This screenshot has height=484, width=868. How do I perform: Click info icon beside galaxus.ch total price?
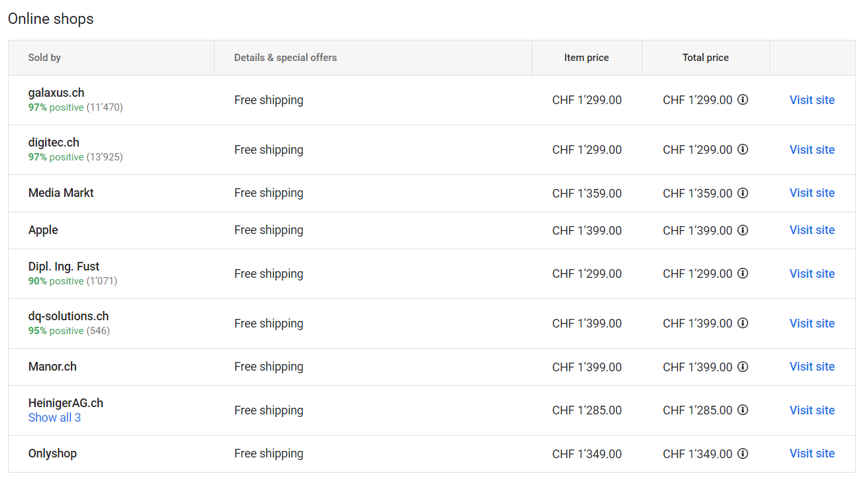click(743, 100)
